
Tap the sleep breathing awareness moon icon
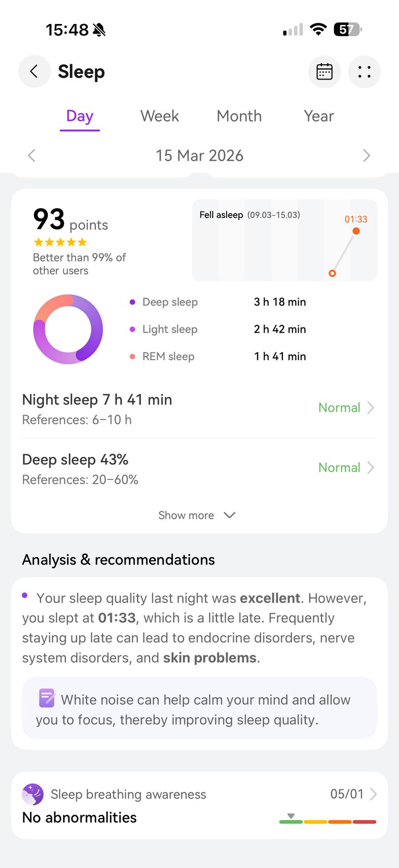click(x=33, y=794)
